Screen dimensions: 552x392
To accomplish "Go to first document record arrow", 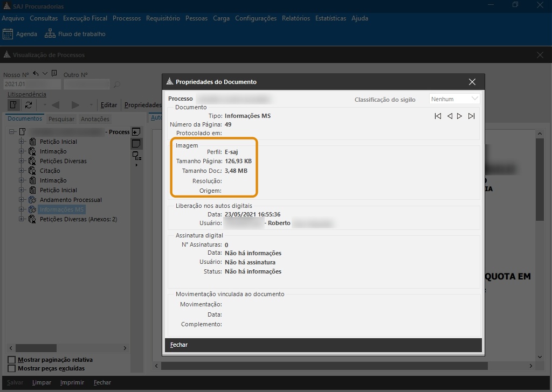I will coord(438,116).
